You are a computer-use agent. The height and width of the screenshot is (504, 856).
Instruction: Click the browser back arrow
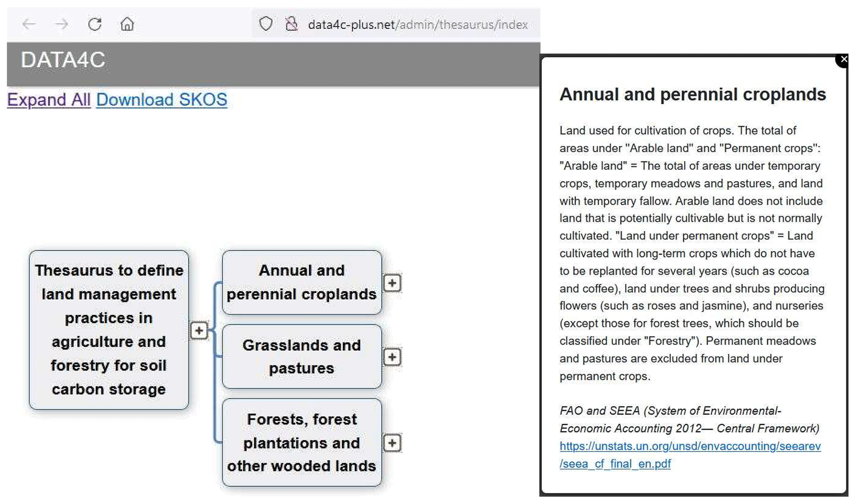click(29, 24)
